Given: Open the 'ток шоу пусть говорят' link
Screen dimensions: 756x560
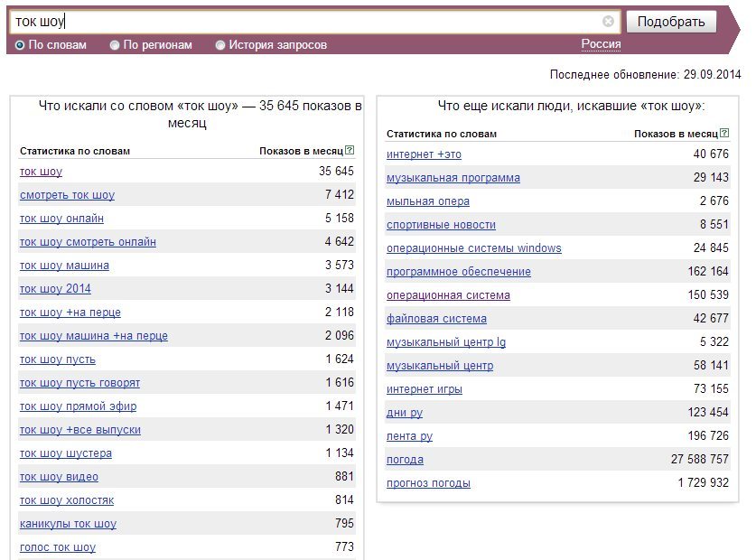Looking at the screenshot, I should click(x=79, y=383).
